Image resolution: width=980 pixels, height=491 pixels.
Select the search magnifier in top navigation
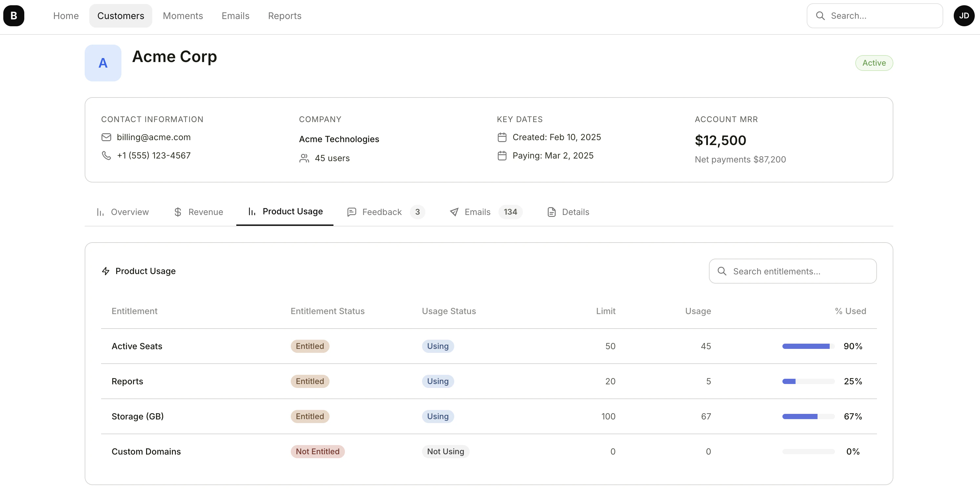(x=820, y=16)
